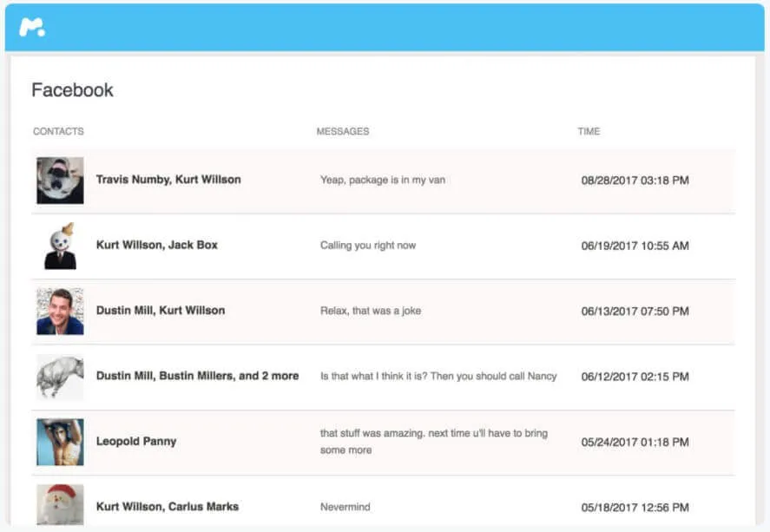Click the Leopold Panny contact name
Viewport: 770px width, 532px height.
(x=136, y=441)
